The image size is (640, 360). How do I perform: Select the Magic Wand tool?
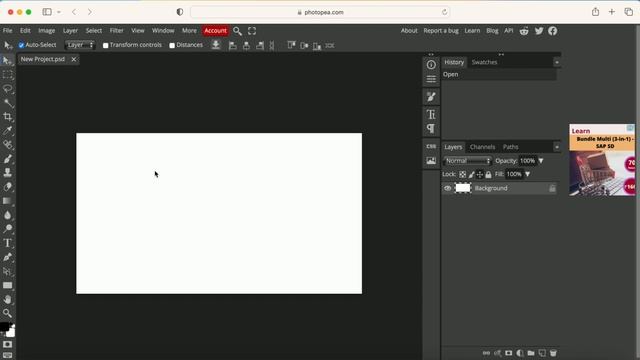coord(7,103)
